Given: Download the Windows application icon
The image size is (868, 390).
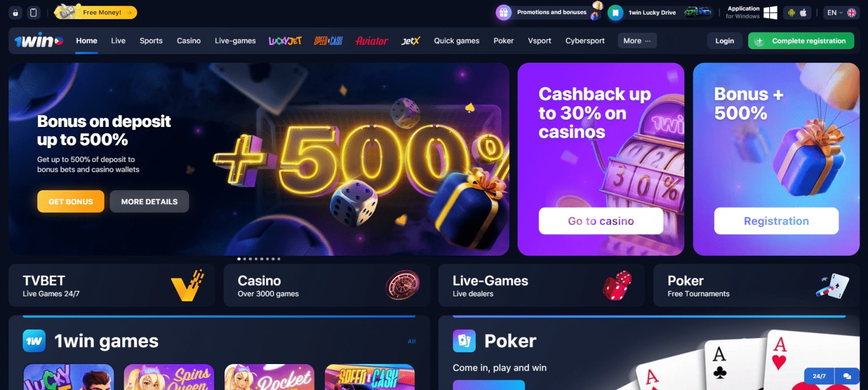Looking at the screenshot, I should 770,12.
